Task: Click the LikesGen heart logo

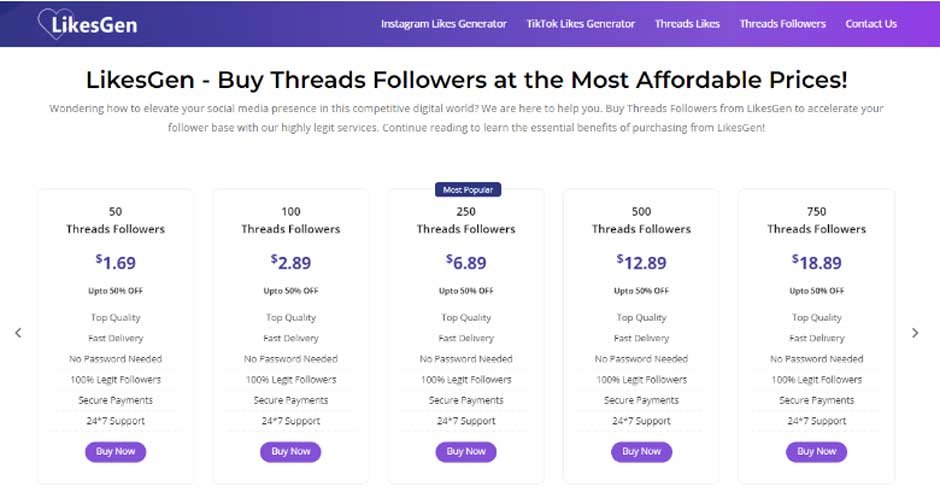Action: coord(88,24)
